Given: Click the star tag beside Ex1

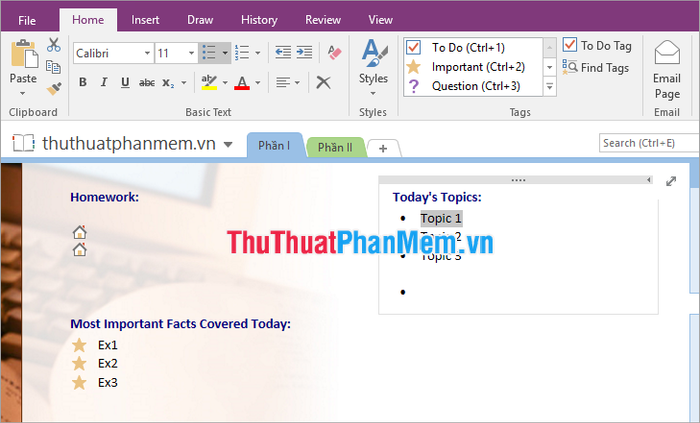Looking at the screenshot, I should pos(79,345).
